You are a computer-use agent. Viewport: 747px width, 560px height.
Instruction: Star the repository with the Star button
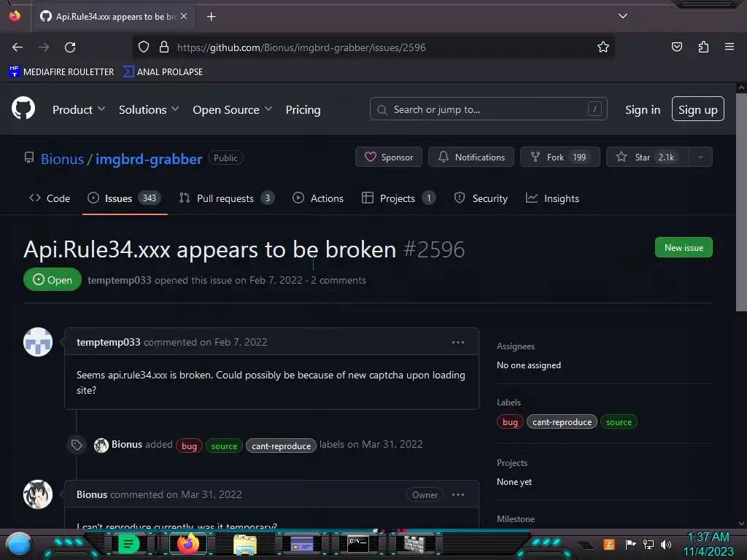click(x=647, y=157)
